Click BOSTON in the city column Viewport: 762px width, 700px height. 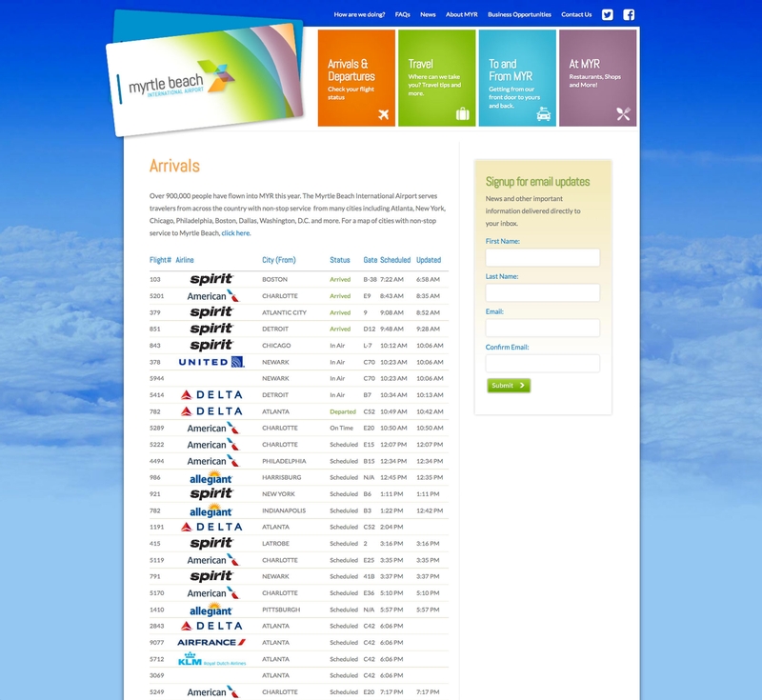pos(274,279)
